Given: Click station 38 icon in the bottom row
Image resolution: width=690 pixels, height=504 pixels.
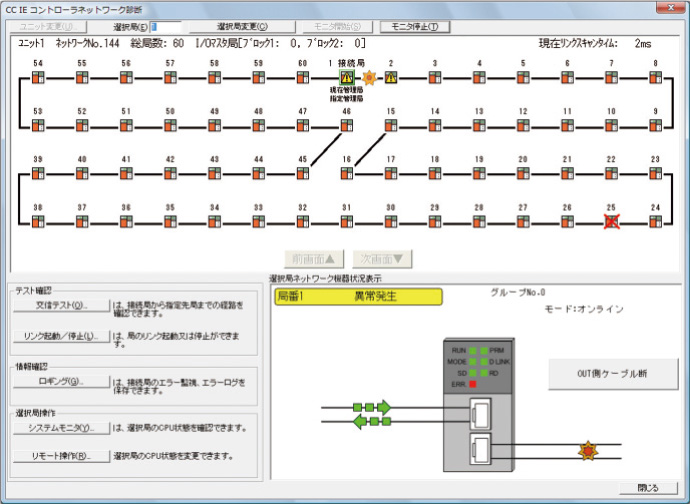Looking at the screenshot, I should [x=38, y=221].
